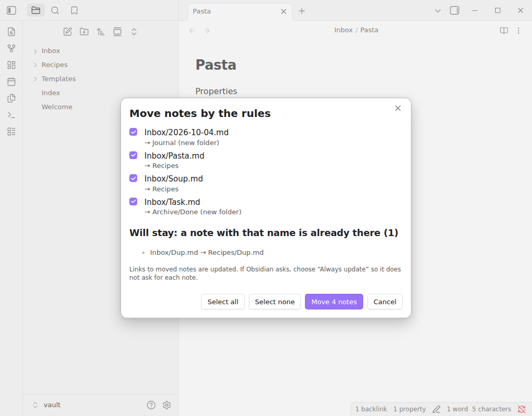The image size is (532, 416).
Task: Click the Pasta note title
Action: click(x=216, y=65)
